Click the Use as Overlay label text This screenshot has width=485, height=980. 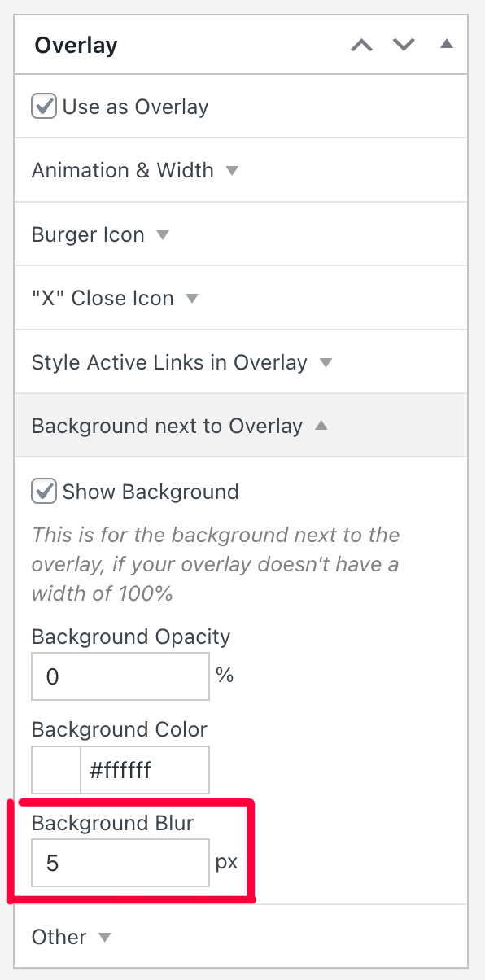[134, 106]
